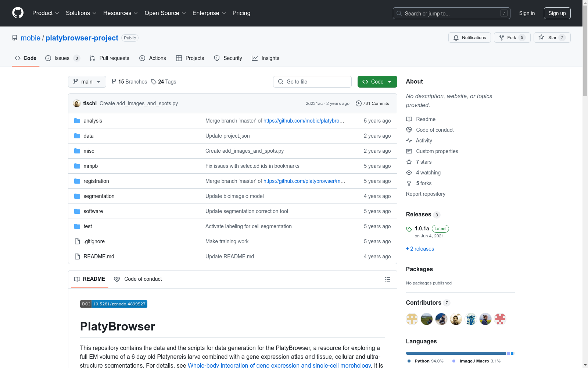View the Insights tab
588x368 pixels.
pos(265,58)
